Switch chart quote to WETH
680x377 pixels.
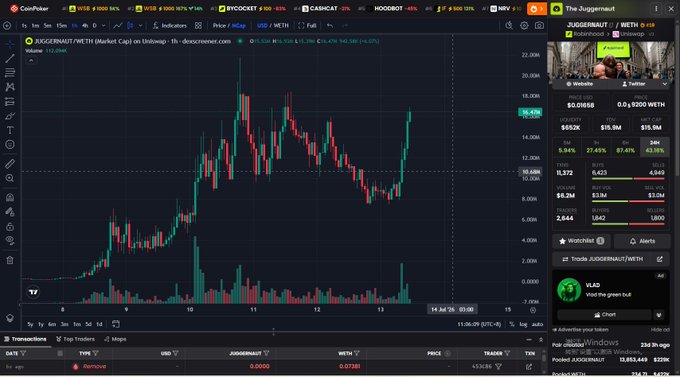(x=281, y=26)
